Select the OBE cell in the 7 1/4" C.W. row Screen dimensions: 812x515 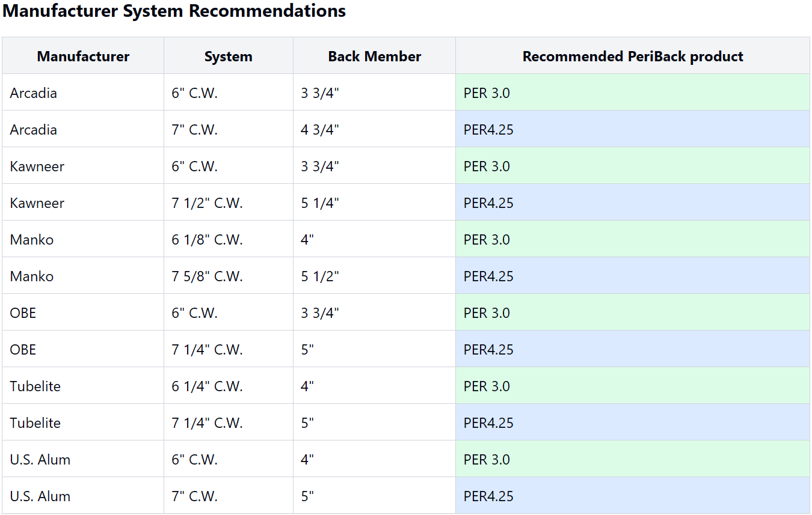click(x=23, y=350)
